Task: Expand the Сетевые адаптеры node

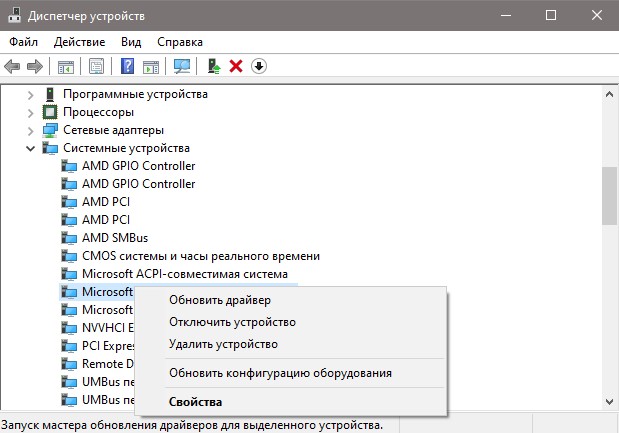Action: coord(30,131)
